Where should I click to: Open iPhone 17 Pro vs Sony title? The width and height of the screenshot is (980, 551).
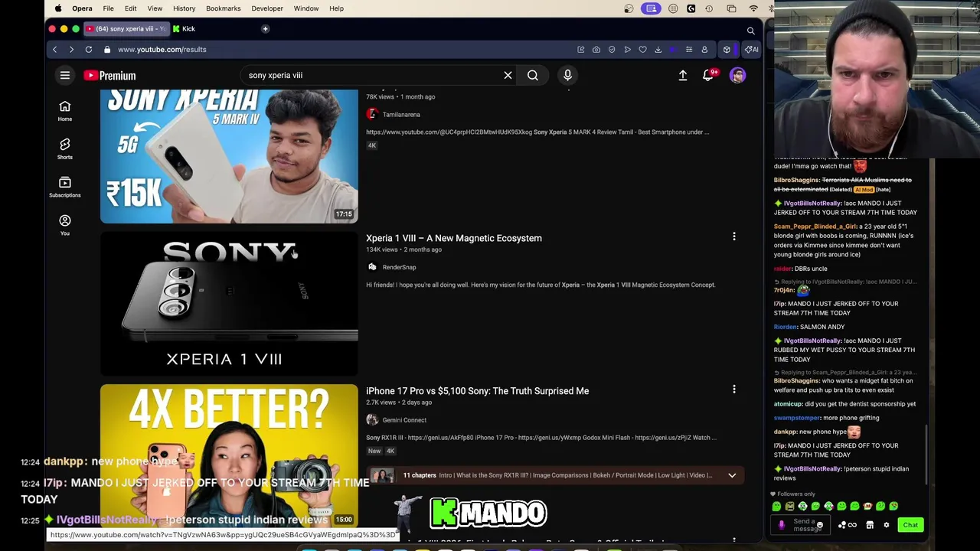point(478,391)
